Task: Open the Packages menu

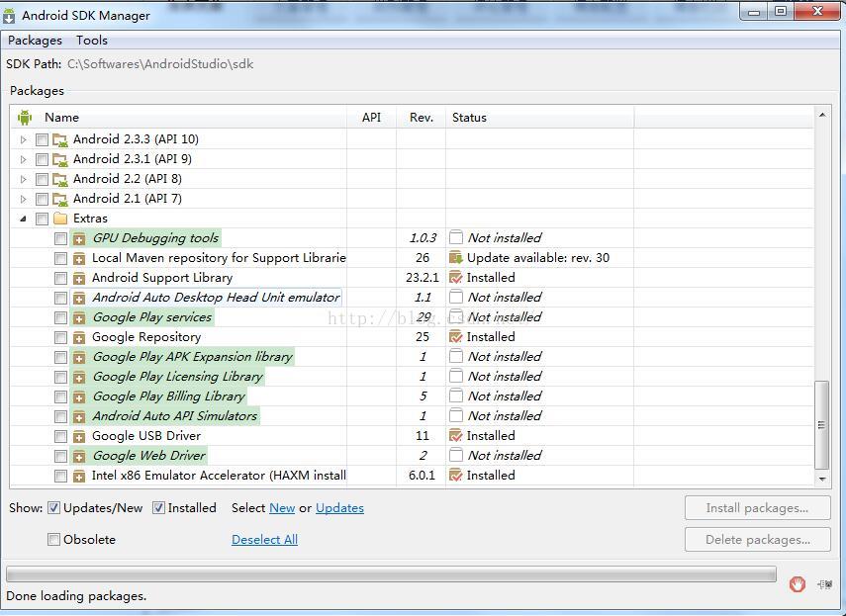Action: (x=35, y=41)
